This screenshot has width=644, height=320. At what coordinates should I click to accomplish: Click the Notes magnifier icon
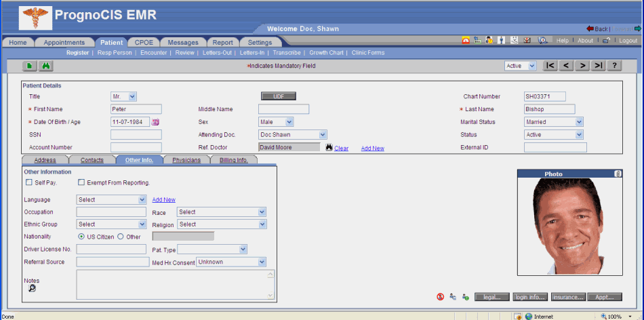tap(32, 288)
